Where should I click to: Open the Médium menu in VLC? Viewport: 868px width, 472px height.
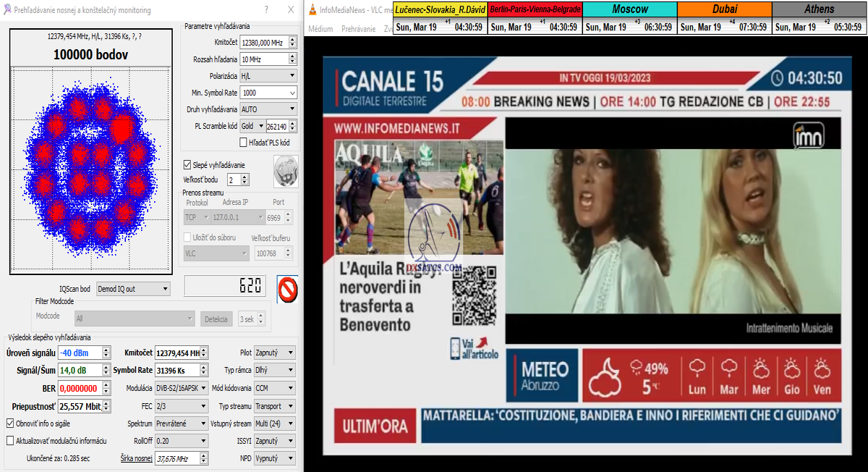[320, 29]
